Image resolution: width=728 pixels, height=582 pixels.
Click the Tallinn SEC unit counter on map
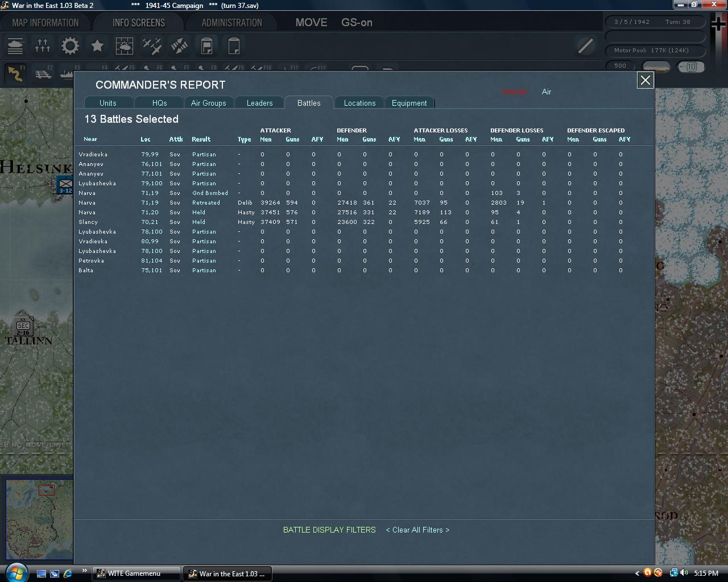click(x=23, y=326)
